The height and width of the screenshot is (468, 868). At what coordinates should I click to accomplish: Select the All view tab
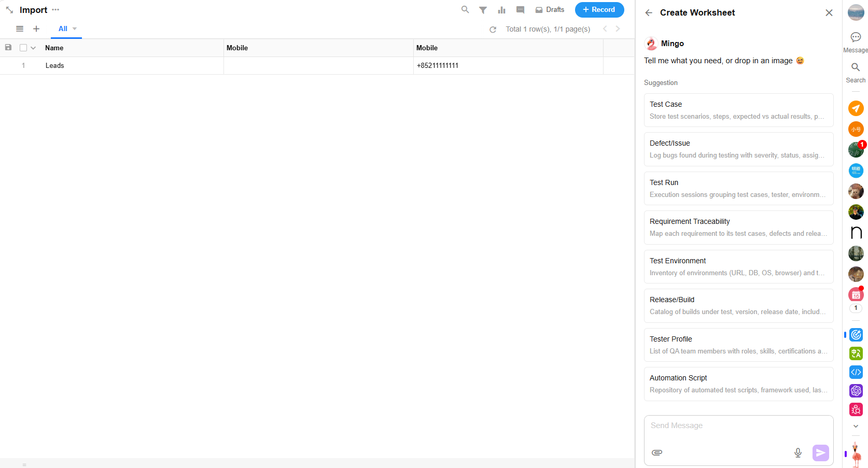tap(63, 29)
